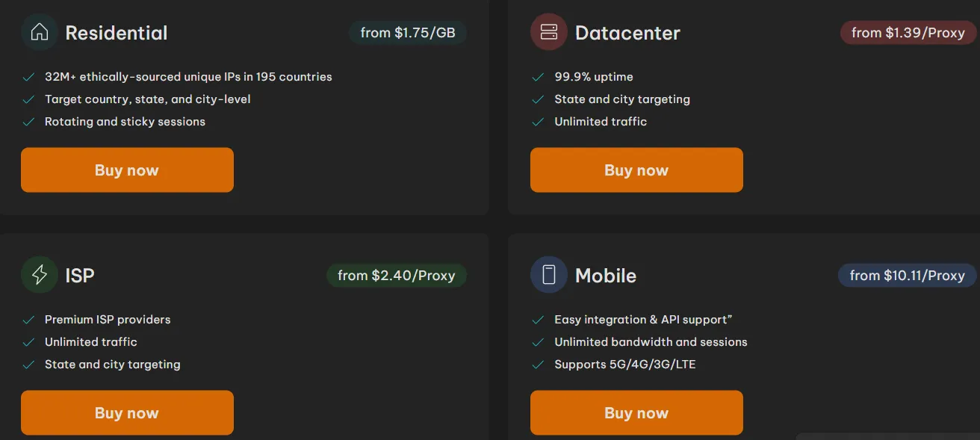The image size is (980, 440).
Task: Select the from $2.40/Proxy price badge
Action: 396,276
